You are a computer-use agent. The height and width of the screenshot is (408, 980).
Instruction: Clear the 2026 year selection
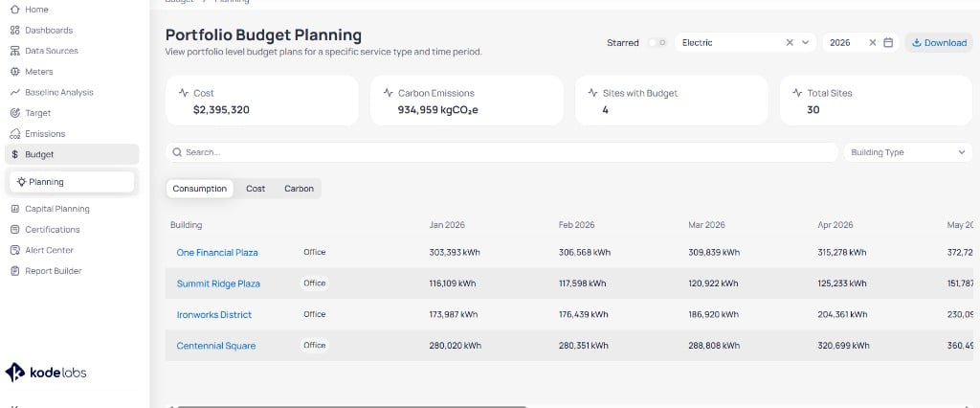873,42
